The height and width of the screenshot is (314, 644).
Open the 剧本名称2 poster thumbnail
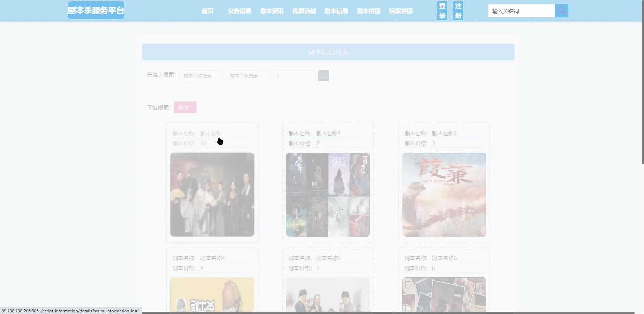tap(328, 195)
